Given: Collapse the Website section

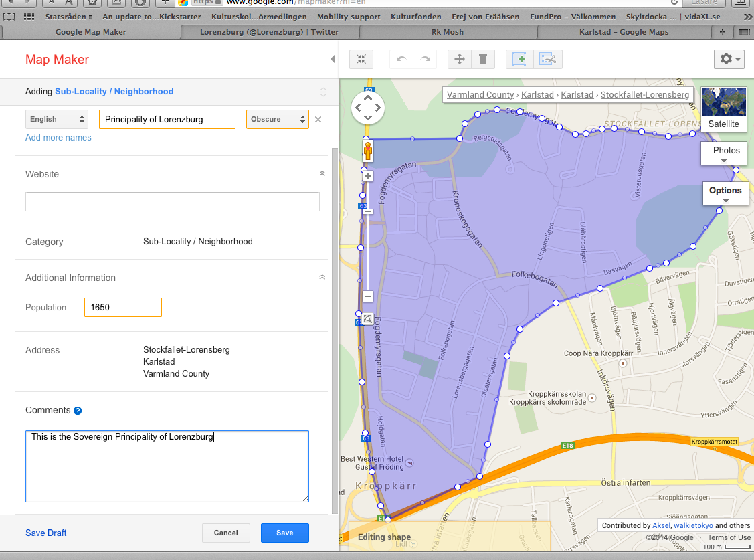Looking at the screenshot, I should tap(322, 173).
